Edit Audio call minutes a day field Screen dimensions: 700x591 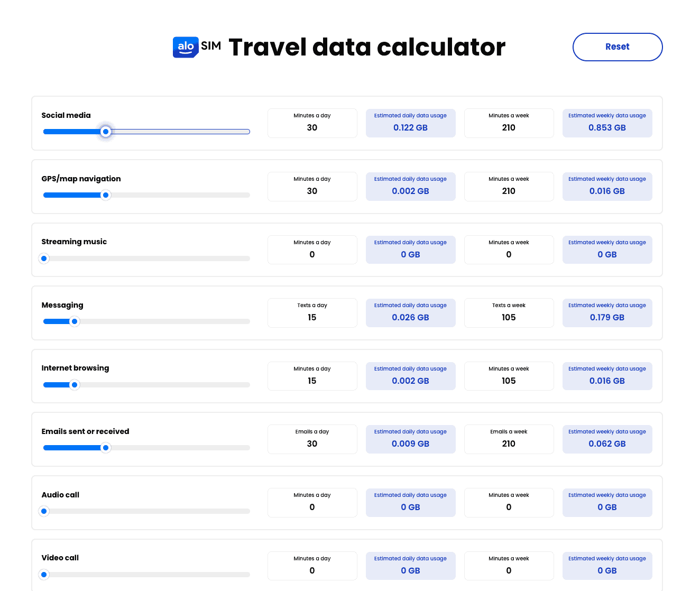point(312,507)
